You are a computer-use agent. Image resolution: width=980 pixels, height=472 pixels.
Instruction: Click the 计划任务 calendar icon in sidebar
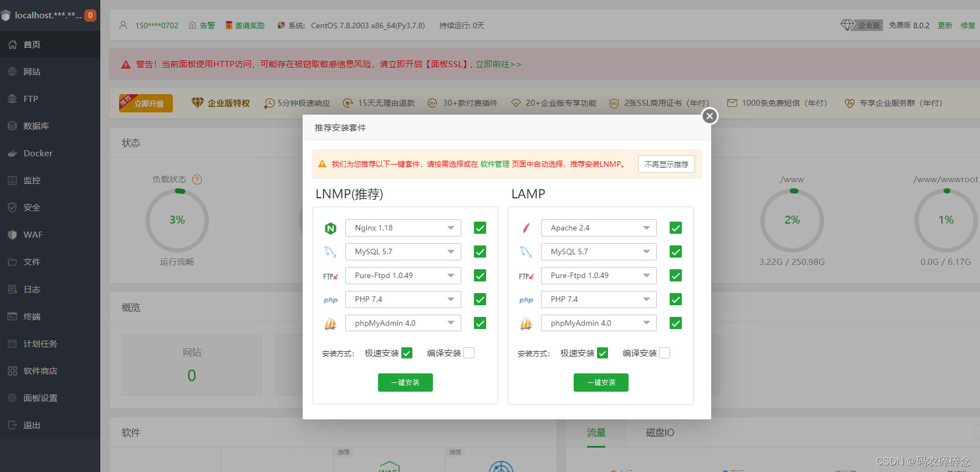click(12, 343)
